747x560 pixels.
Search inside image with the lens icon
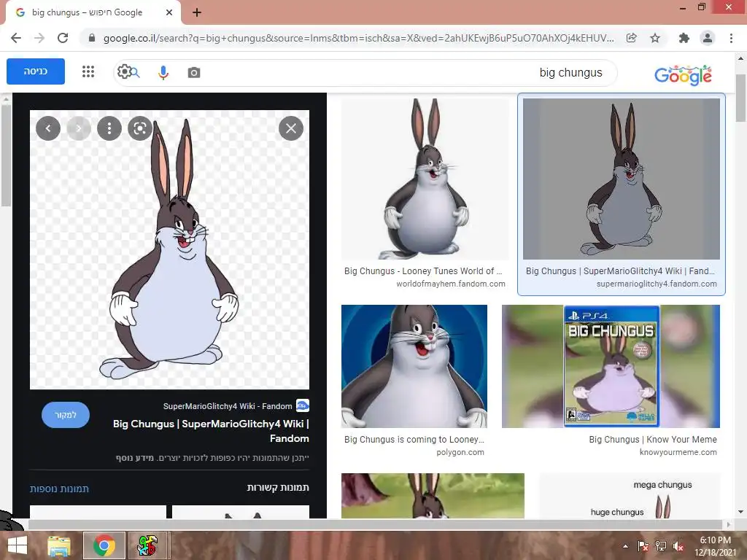pos(140,128)
